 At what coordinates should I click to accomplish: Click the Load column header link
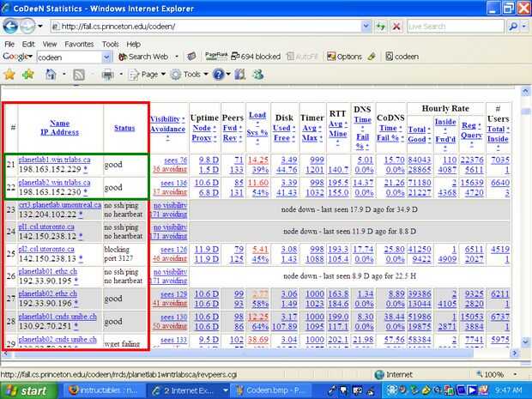coord(257,115)
